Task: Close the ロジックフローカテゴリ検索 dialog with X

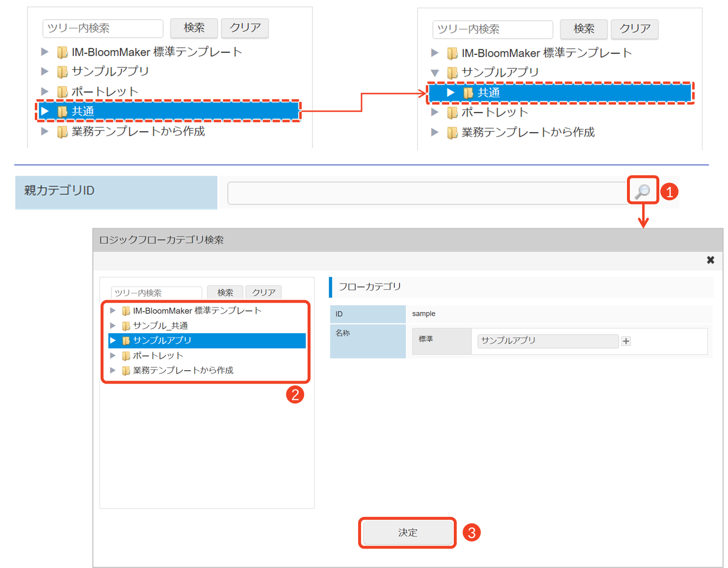Action: click(x=710, y=260)
